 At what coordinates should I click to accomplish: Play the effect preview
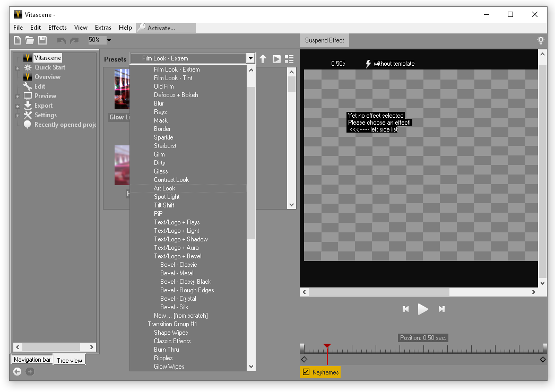pyautogui.click(x=423, y=309)
